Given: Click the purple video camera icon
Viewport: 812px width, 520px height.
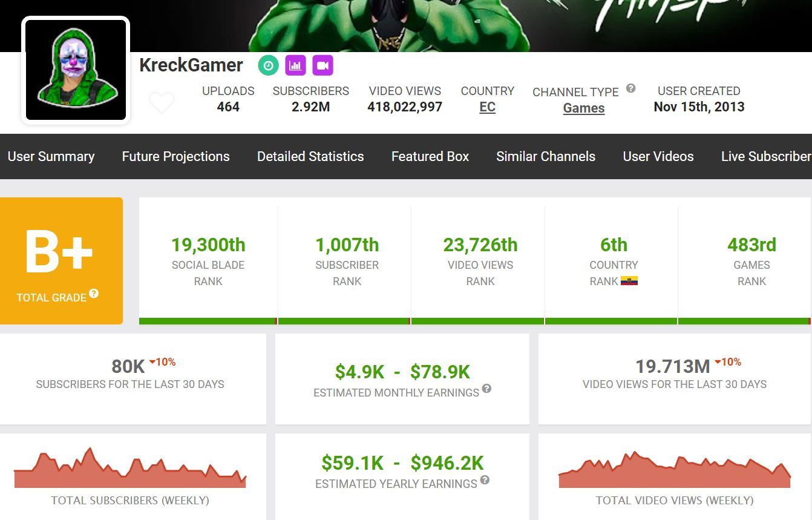Looking at the screenshot, I should pos(323,65).
